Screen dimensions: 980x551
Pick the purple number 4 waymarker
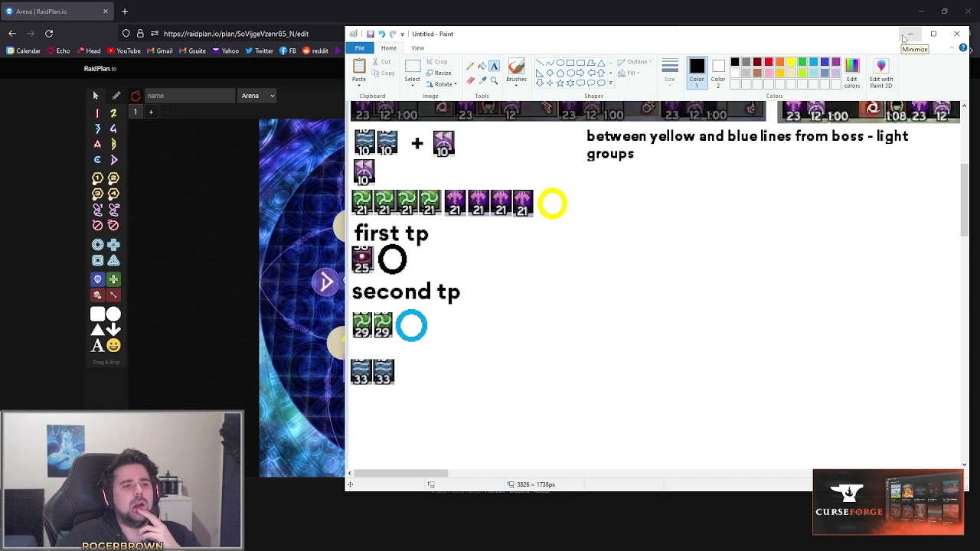coord(113,129)
